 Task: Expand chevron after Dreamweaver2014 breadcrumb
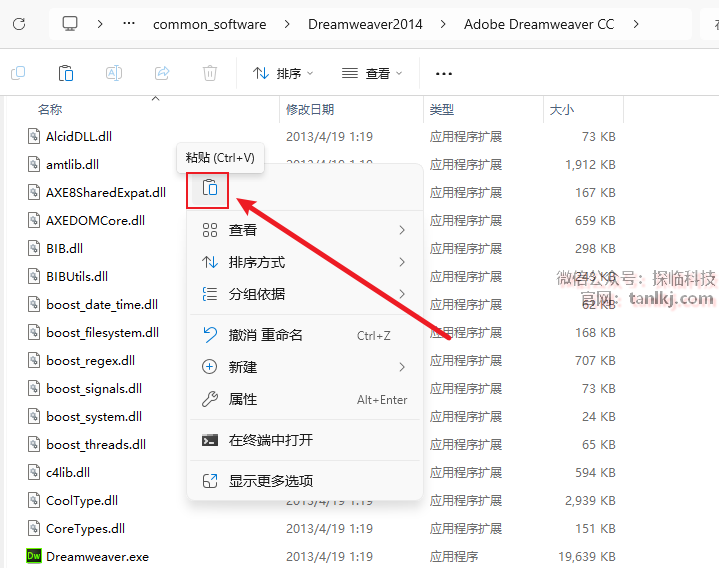click(x=443, y=24)
